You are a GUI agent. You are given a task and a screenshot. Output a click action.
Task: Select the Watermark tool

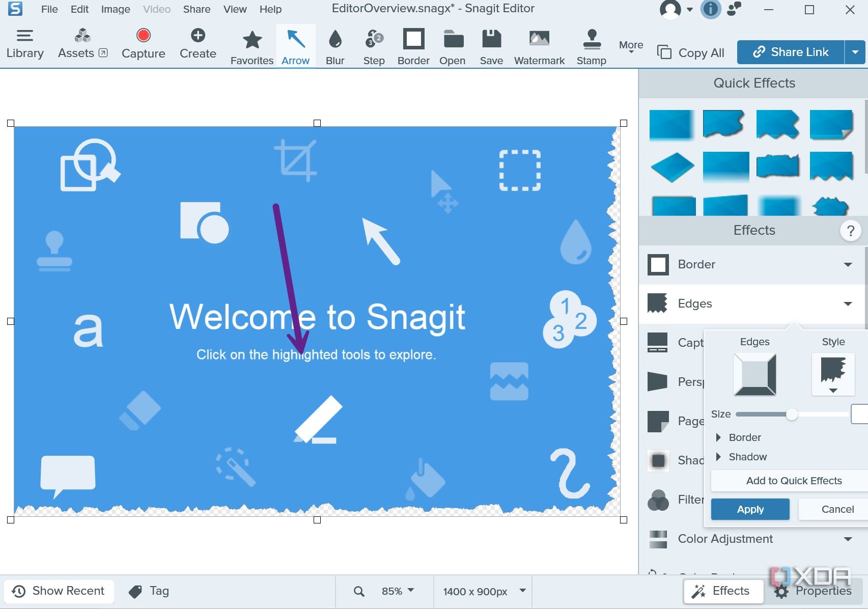(540, 47)
